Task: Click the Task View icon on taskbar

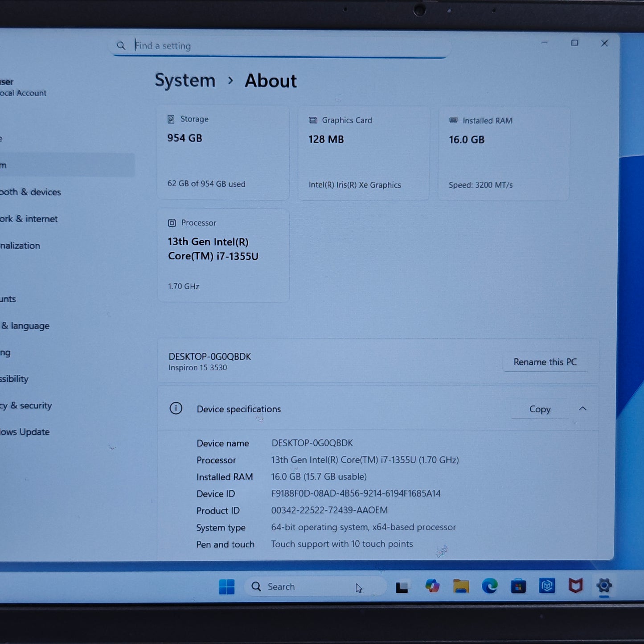Action: point(402,587)
